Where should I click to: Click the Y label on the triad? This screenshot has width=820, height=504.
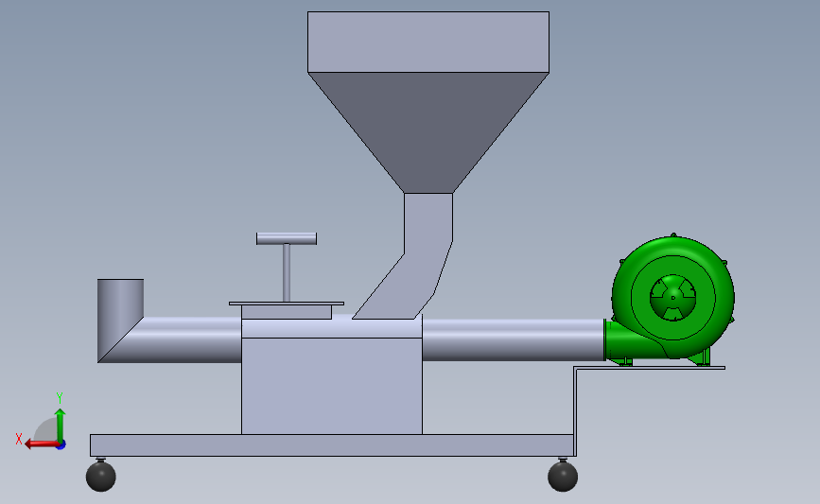(x=60, y=398)
